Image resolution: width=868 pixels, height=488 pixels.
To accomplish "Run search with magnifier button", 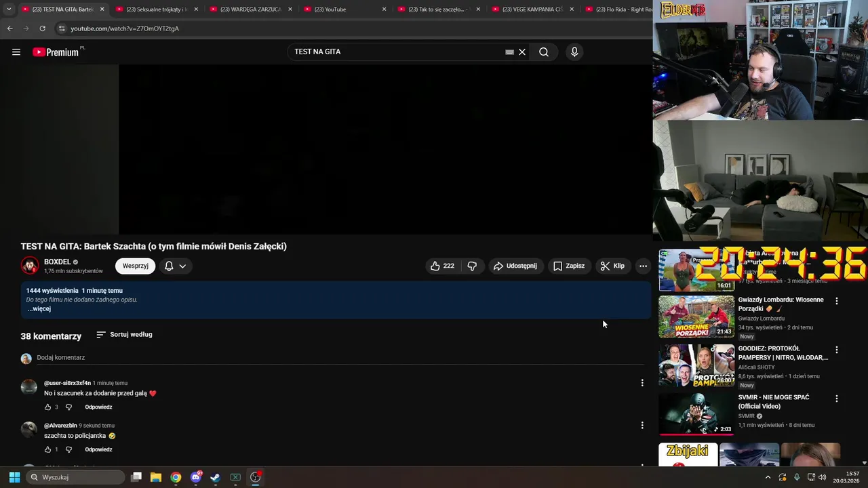I will click(x=544, y=52).
